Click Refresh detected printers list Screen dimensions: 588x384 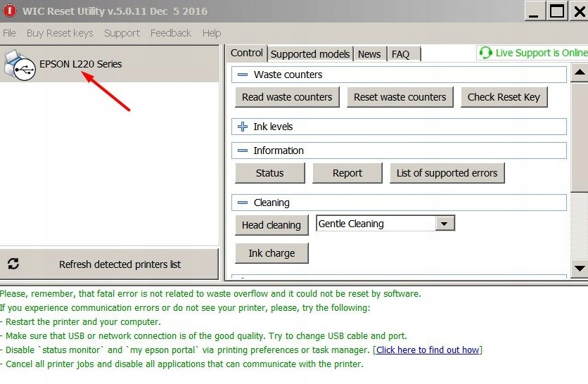[109, 264]
